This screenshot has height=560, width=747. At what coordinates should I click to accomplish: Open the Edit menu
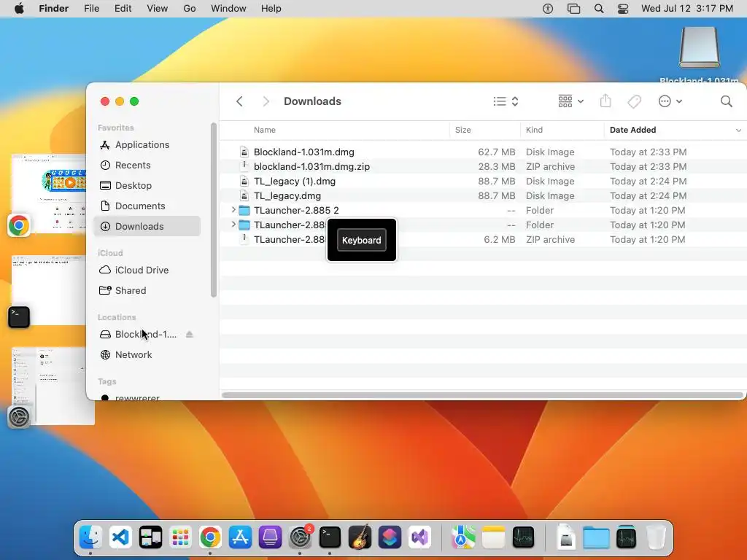point(123,9)
